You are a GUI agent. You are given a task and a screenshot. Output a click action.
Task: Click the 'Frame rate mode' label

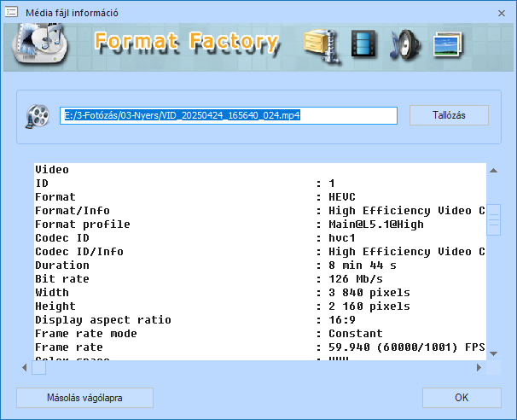tap(86, 334)
